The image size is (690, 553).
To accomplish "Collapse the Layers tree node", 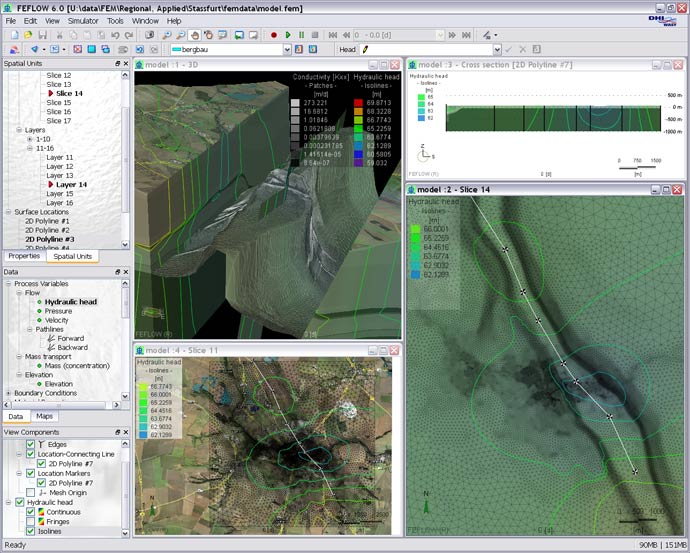I will [19, 130].
